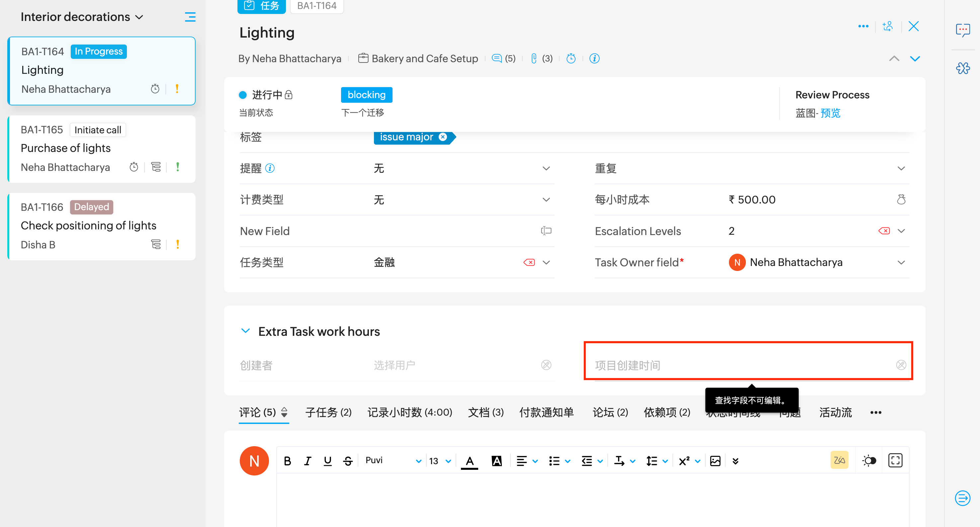Viewport: 980px width, 527px height.
Task: Toggle italic formatting in editor
Action: (x=308, y=461)
